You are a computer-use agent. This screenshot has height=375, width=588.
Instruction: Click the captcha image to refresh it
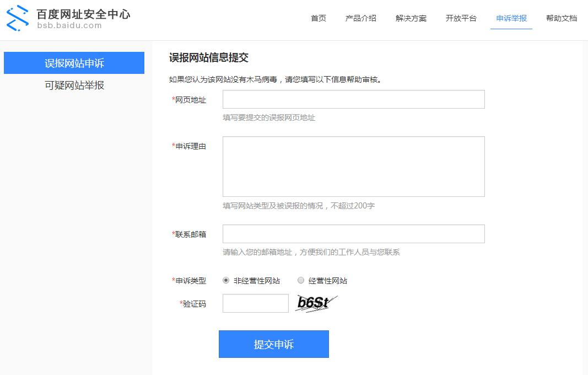pyautogui.click(x=316, y=303)
